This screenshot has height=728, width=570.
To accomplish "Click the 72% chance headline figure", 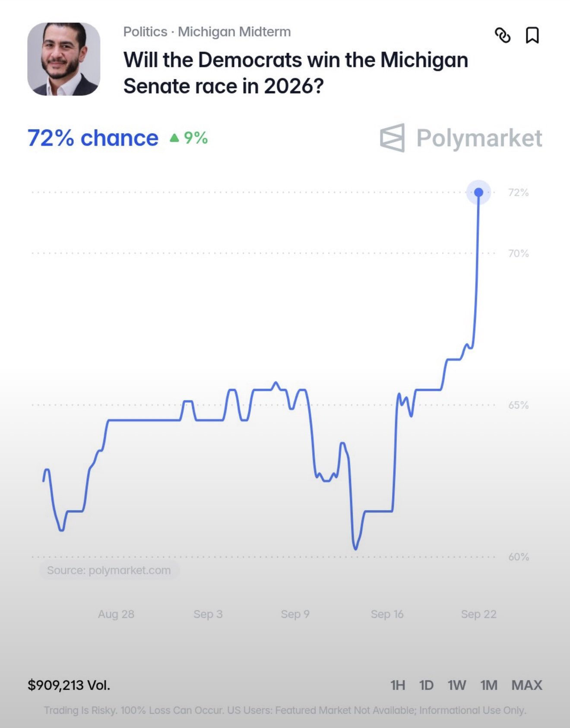I will coord(93,138).
